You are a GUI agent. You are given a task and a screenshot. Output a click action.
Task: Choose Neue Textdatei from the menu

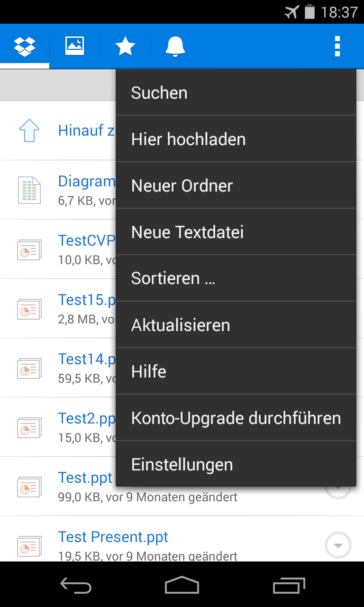coord(236,232)
